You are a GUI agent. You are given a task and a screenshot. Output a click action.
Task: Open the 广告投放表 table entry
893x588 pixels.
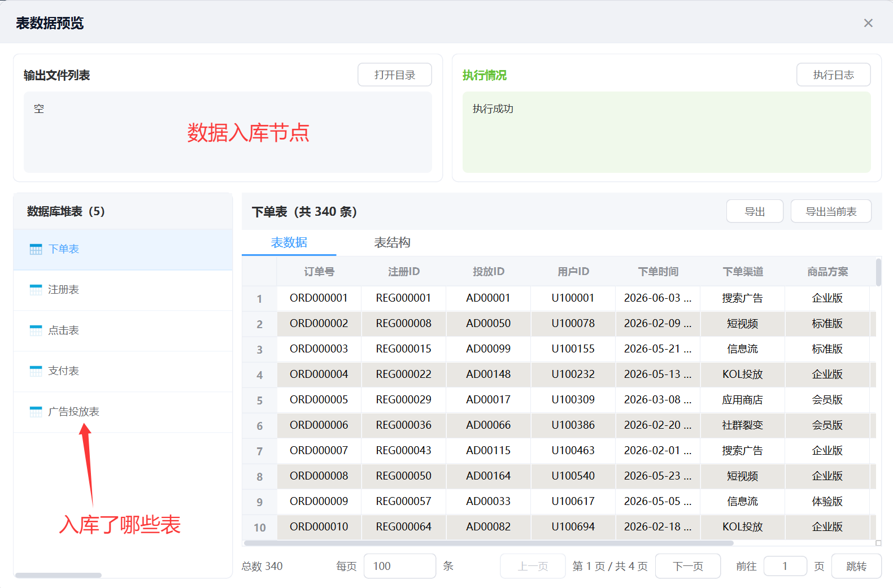tap(73, 412)
